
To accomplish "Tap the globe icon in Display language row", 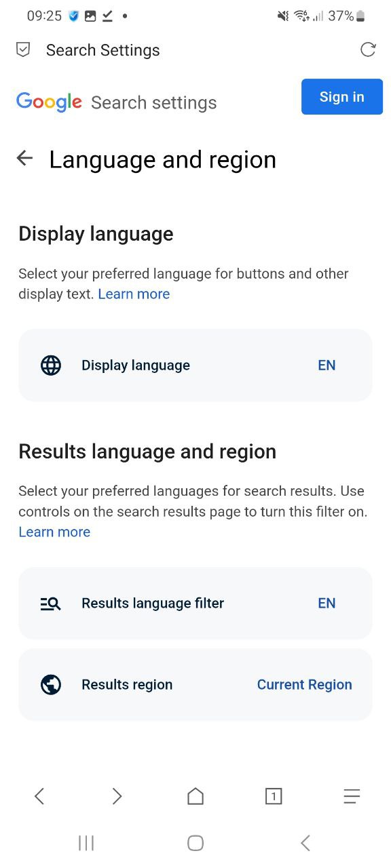I will click(x=51, y=365).
